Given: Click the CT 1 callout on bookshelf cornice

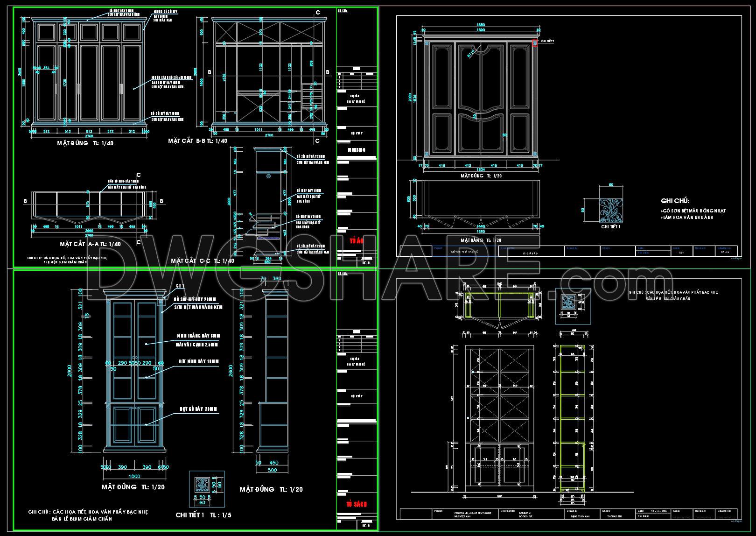Looking at the screenshot, I should pos(180,286).
